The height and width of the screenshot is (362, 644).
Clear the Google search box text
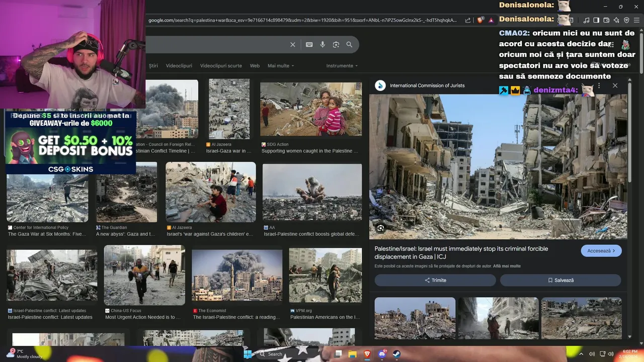(x=293, y=45)
